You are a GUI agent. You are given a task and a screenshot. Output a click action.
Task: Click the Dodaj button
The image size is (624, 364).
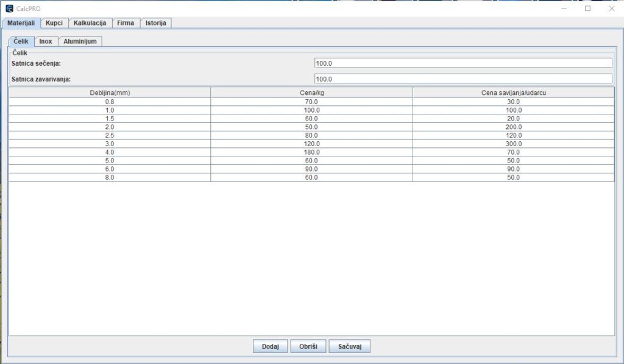(270, 346)
